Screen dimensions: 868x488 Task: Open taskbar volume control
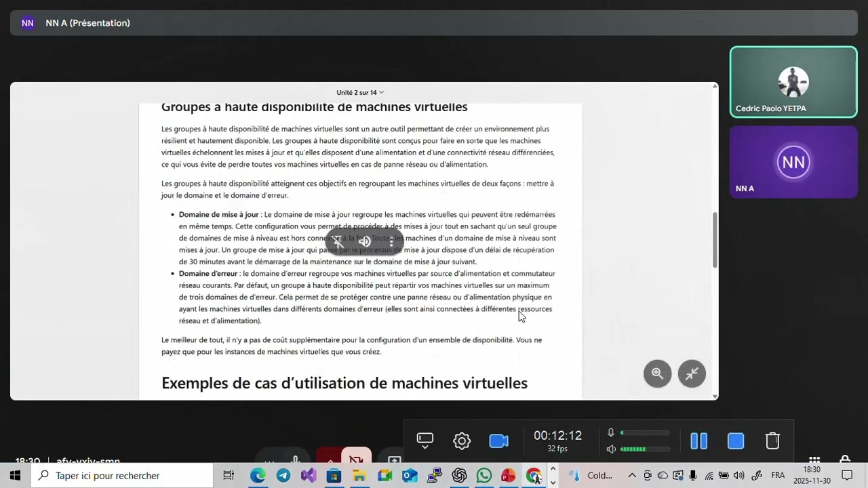click(738, 476)
